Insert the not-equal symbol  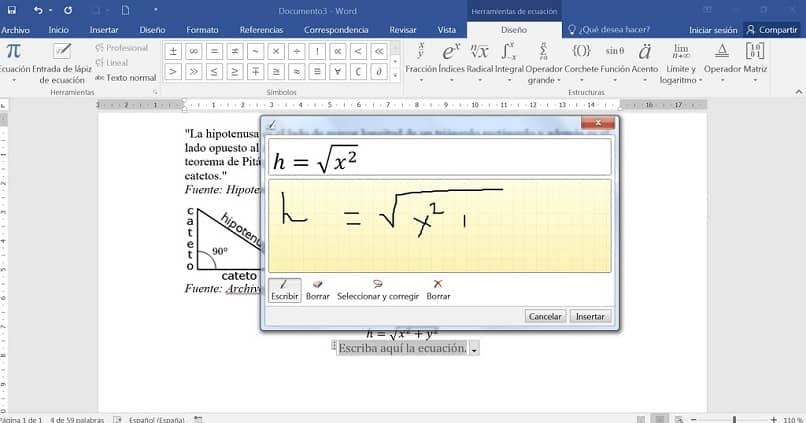click(235, 51)
